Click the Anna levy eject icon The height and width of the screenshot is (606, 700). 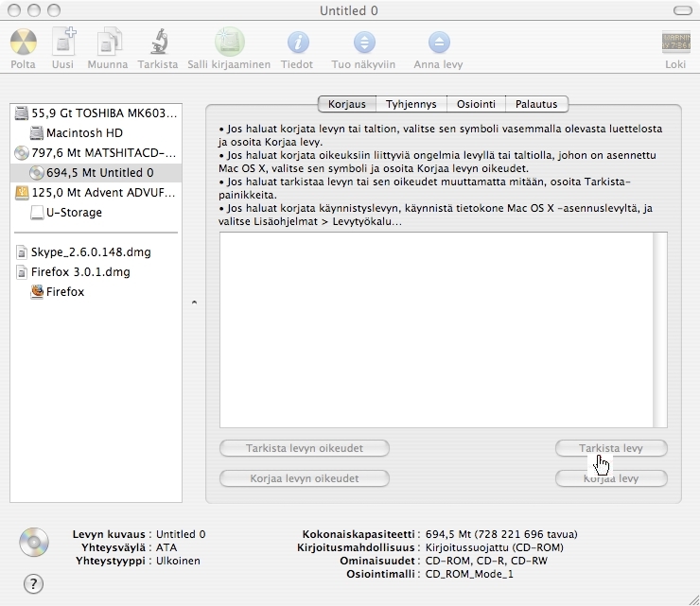click(x=439, y=43)
